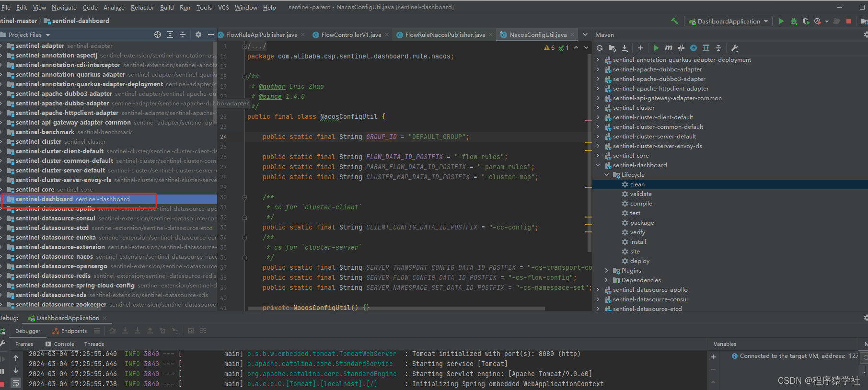Screen dimensions: 868x390
Task: Click warnings indicator showing 6 warnings
Action: click(x=549, y=48)
